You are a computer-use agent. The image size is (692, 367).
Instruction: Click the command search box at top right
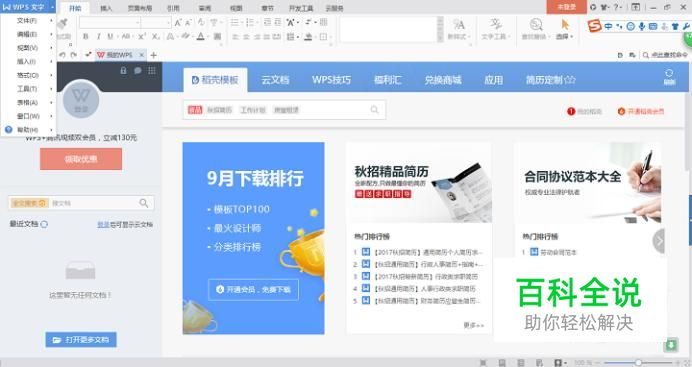[x=666, y=55]
